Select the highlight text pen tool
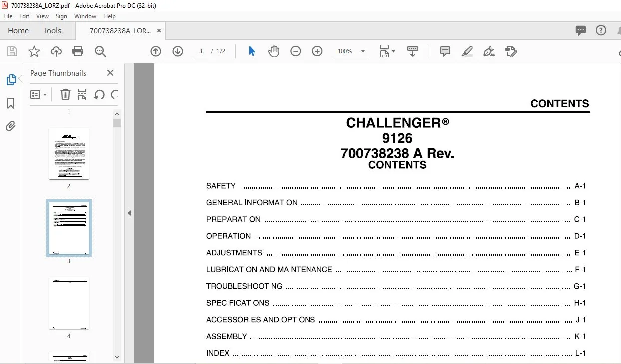The width and height of the screenshot is (621, 364). pyautogui.click(x=467, y=51)
